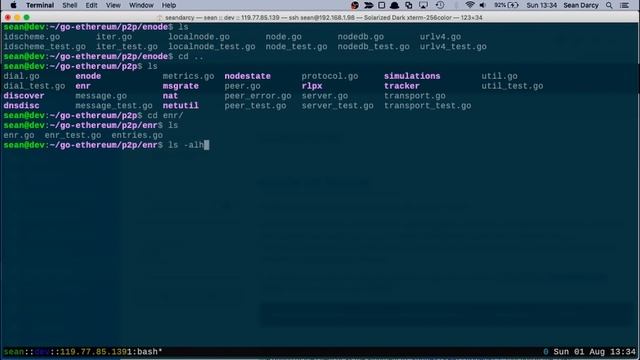The width and height of the screenshot is (640, 360).
Task: Open Spotlight search magnifier icon
Action: coord(609,5)
